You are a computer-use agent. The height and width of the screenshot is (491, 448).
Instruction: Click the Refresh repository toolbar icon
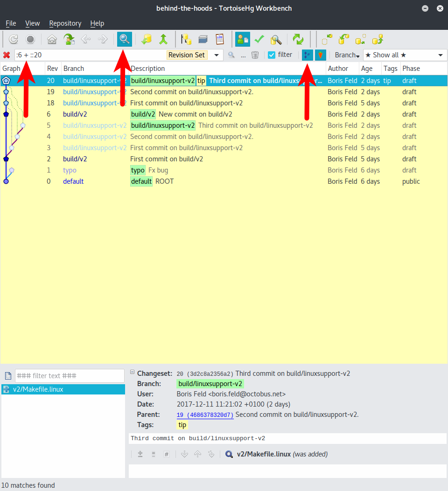click(13, 40)
